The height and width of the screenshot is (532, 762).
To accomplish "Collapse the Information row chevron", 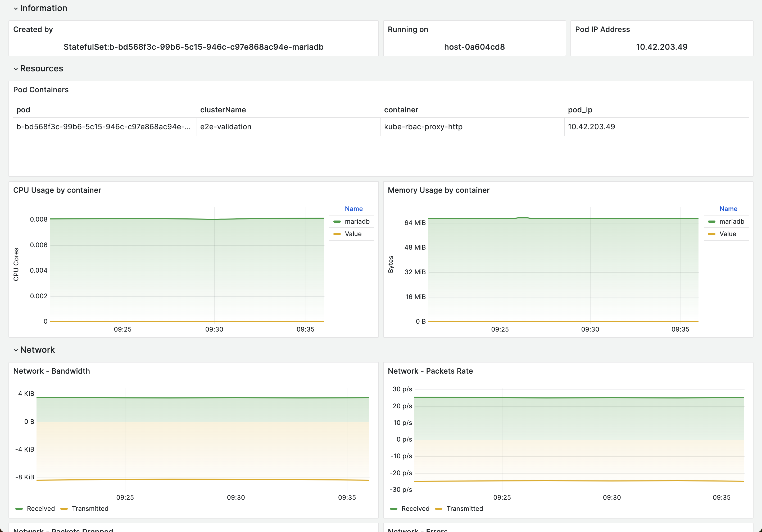I will (x=16, y=9).
